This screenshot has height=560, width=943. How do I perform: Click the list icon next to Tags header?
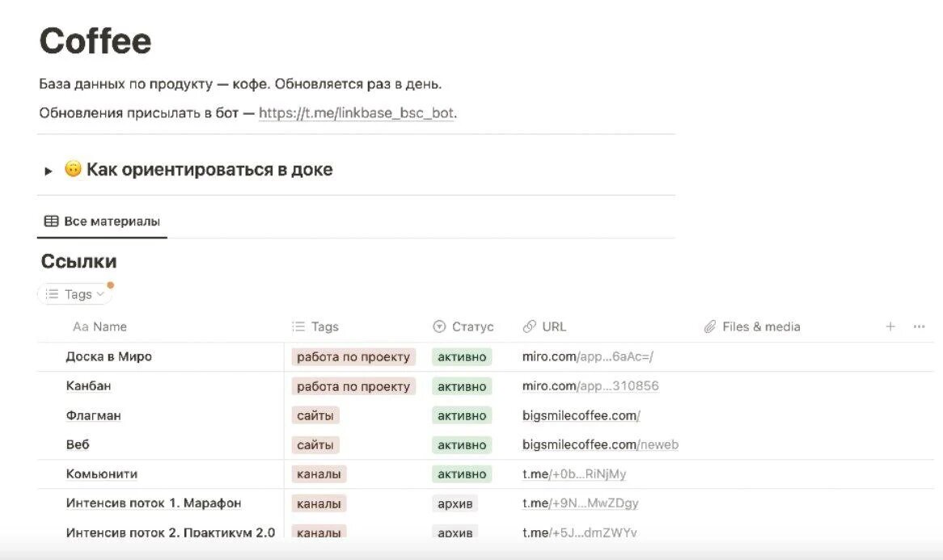[297, 326]
